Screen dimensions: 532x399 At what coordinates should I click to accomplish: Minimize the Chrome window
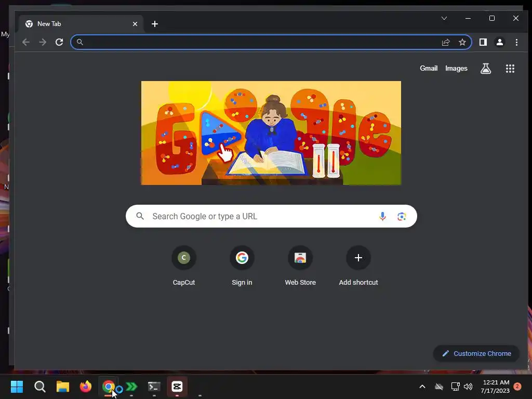[468, 18]
